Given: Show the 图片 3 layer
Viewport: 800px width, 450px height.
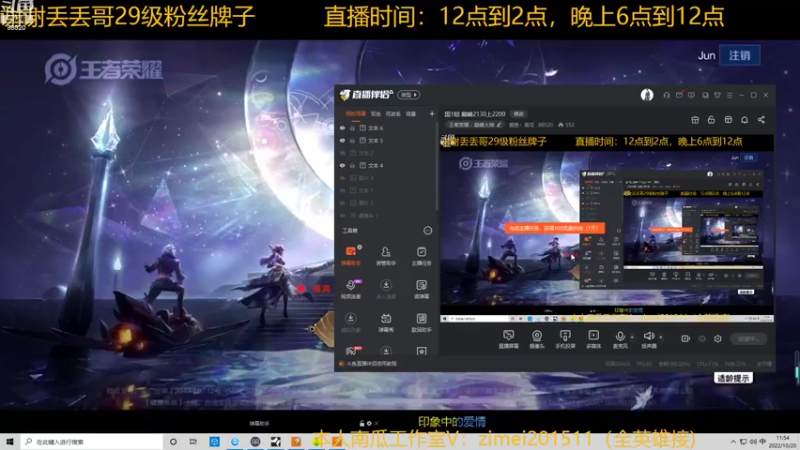Looking at the screenshot, I should [342, 178].
